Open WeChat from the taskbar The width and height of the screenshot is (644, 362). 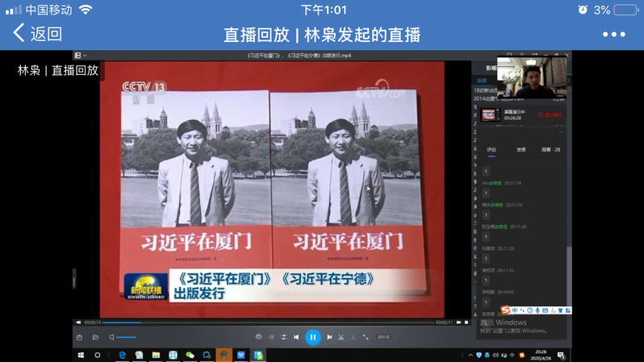point(190,355)
